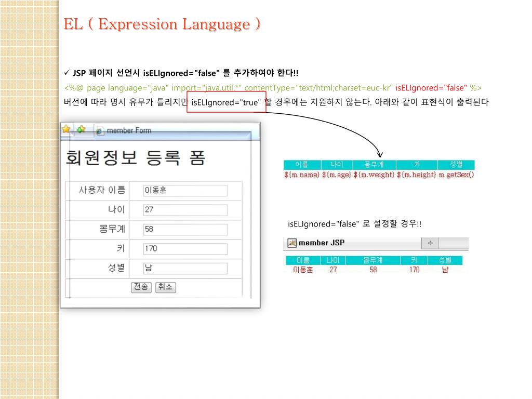The width and height of the screenshot is (532, 399).
Task: Select the member JSP tab
Action: [352, 243]
